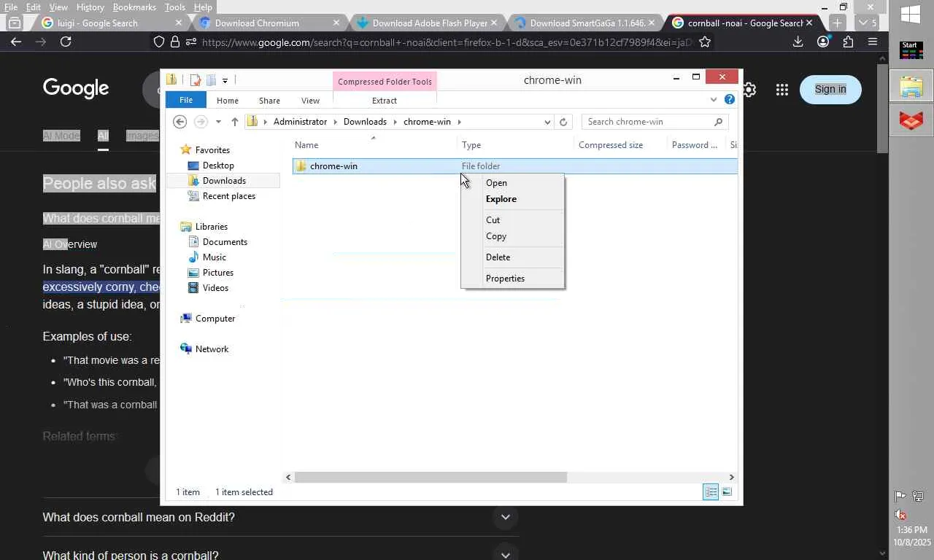Open the Firefox Bookmarks menu
Viewport: 934px width, 560px height.
(x=134, y=7)
